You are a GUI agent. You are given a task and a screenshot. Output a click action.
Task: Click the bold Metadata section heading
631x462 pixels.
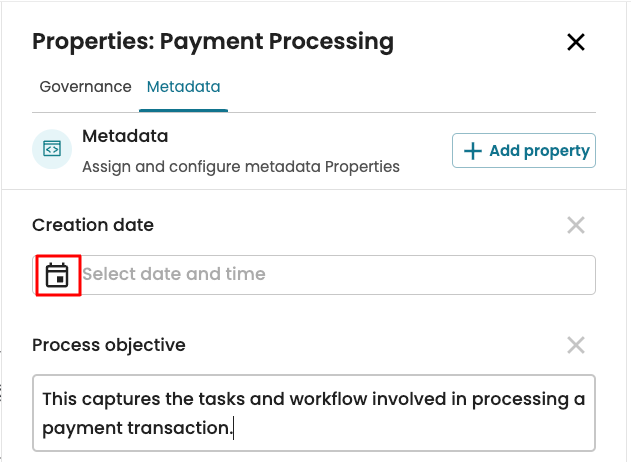click(125, 136)
